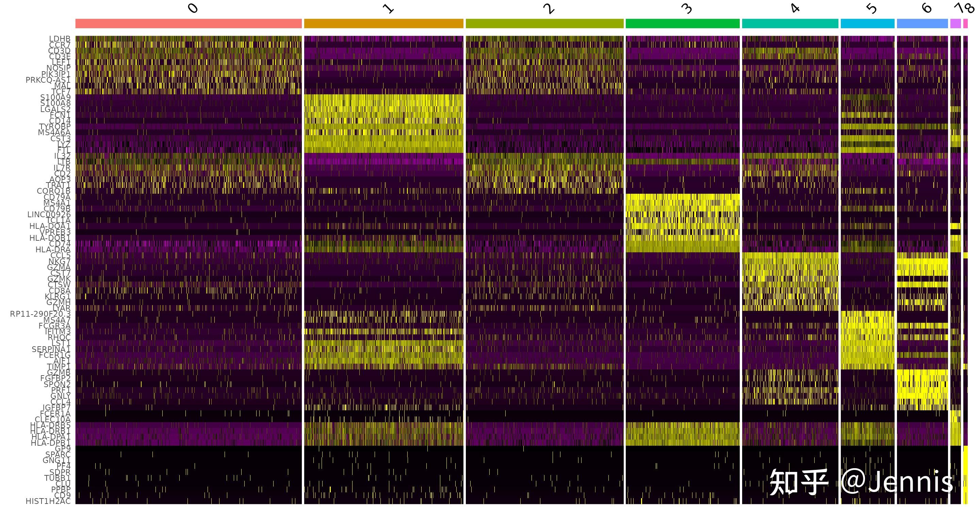Click the olive cluster 2 color bar
Image resolution: width=980 pixels, height=523 pixels.
[544, 23]
